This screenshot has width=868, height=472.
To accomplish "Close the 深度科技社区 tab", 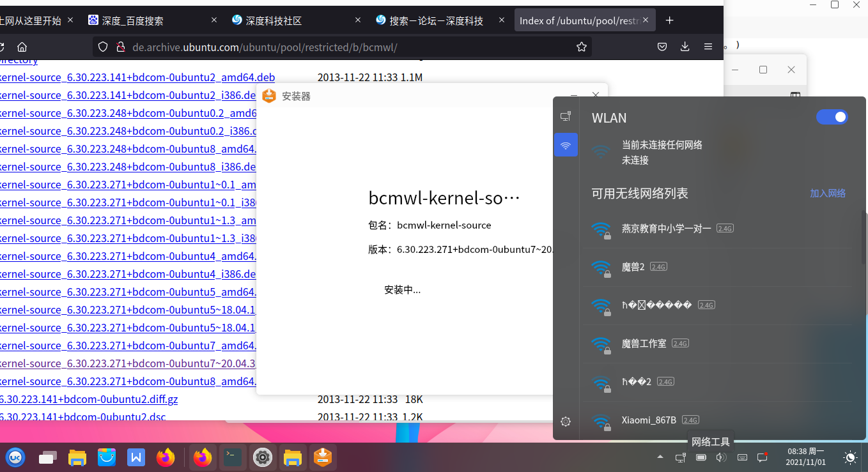I will pyautogui.click(x=358, y=20).
